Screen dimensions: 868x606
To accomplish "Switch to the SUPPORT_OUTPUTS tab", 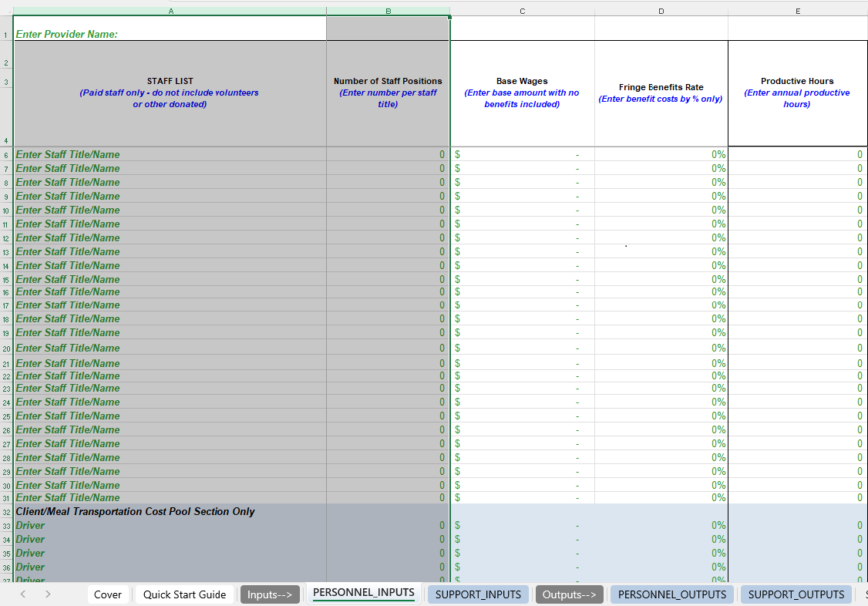I will click(796, 594).
